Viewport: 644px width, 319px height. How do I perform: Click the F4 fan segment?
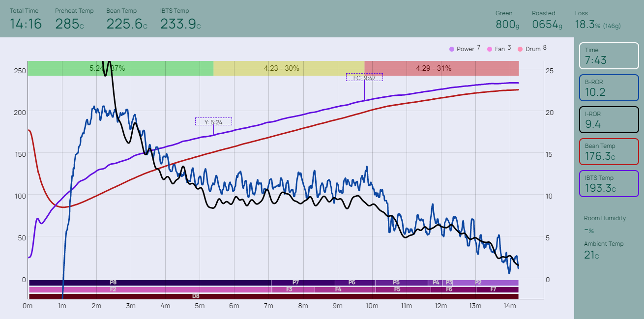[x=345, y=290]
